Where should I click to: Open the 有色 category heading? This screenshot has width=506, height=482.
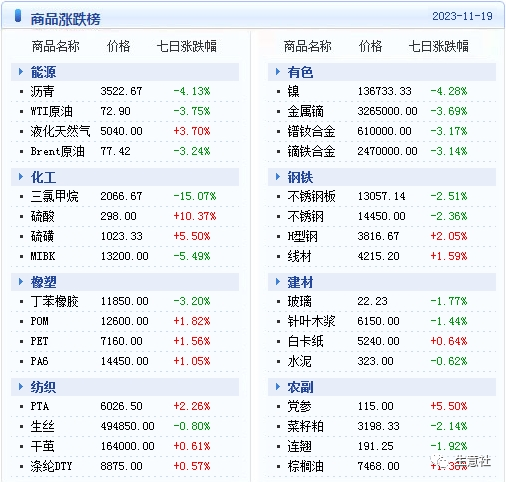click(x=300, y=72)
